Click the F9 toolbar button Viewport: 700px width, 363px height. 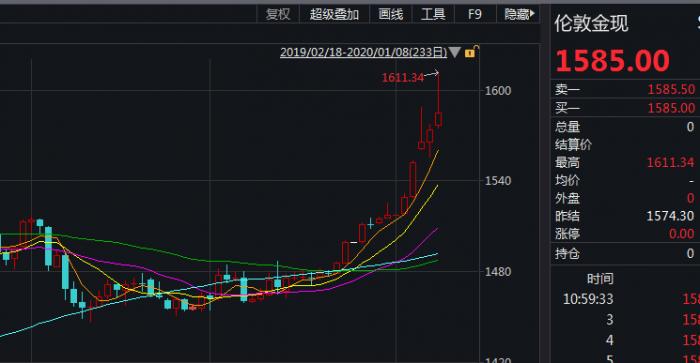point(475,14)
